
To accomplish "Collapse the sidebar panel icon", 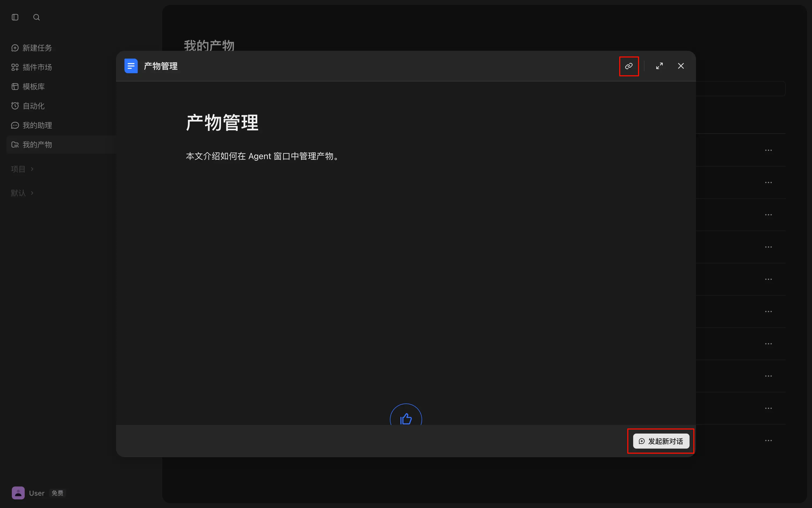I will 15,17.
